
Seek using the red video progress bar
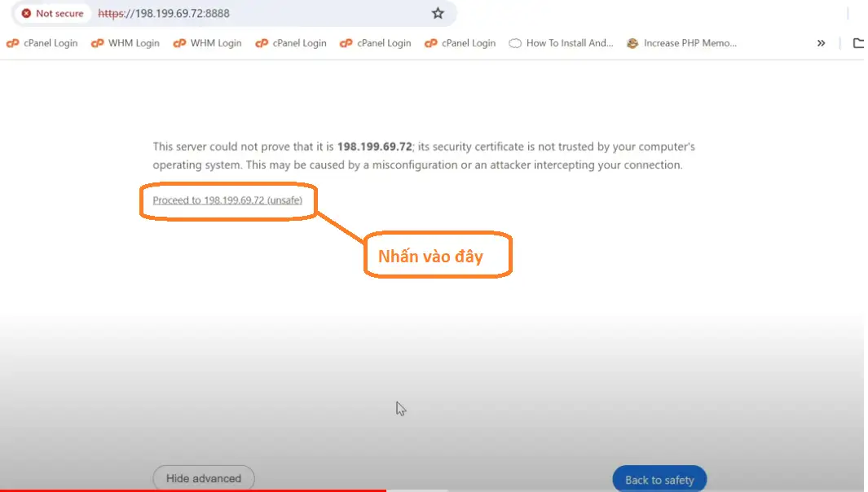[x=193, y=490]
